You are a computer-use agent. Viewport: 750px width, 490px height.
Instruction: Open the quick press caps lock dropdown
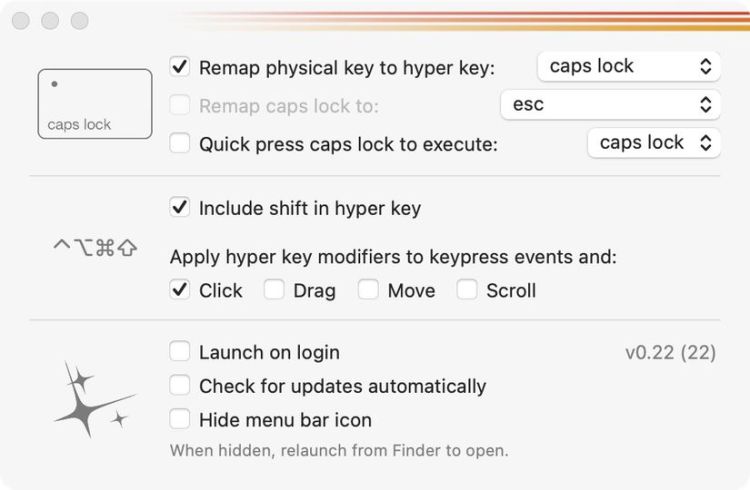pos(654,142)
